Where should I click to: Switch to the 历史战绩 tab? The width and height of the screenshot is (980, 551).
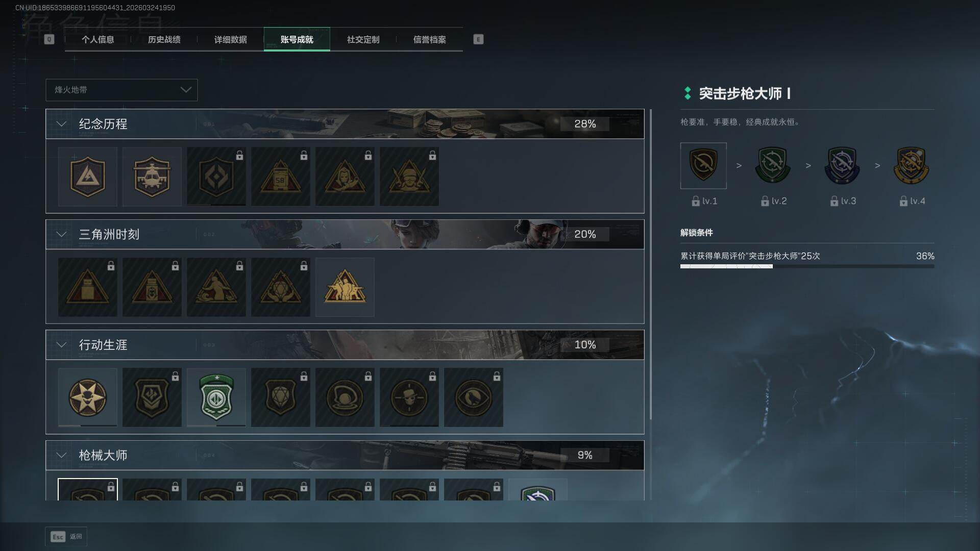pyautogui.click(x=164, y=39)
